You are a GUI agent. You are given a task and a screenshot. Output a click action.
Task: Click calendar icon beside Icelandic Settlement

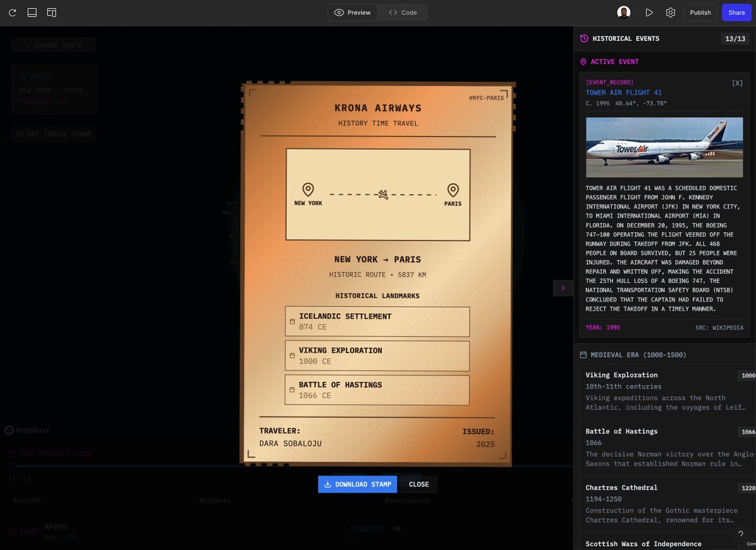pyautogui.click(x=292, y=321)
